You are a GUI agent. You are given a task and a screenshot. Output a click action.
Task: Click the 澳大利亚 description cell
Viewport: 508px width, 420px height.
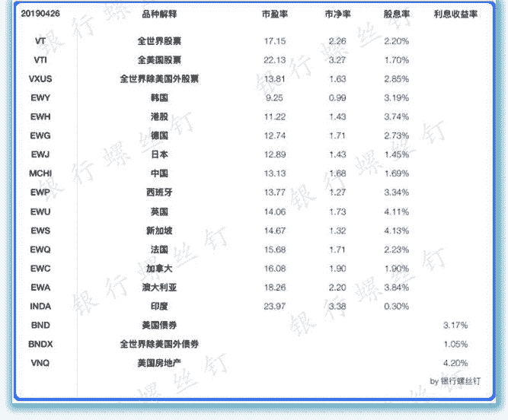(159, 288)
